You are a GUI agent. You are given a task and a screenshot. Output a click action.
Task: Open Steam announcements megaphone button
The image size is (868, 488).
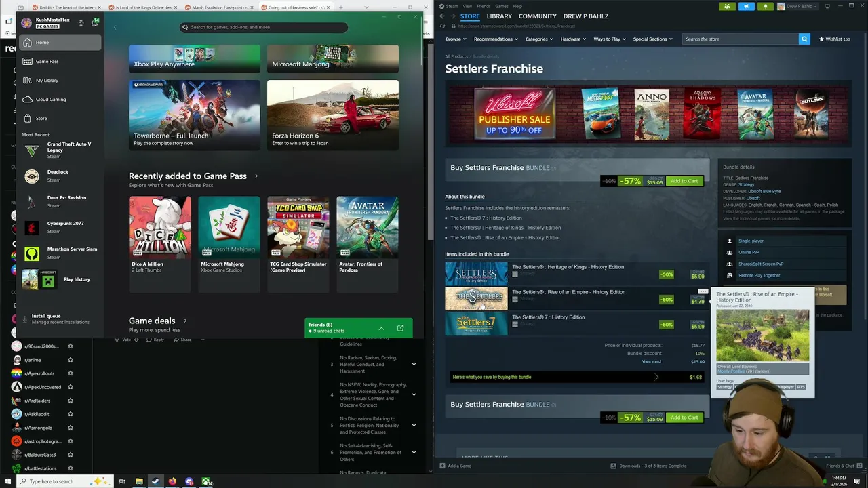[x=747, y=7]
